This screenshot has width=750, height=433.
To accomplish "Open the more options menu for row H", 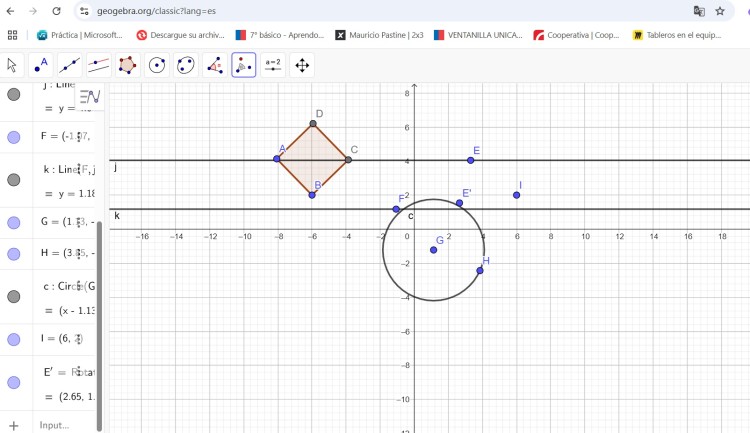I will (79, 253).
